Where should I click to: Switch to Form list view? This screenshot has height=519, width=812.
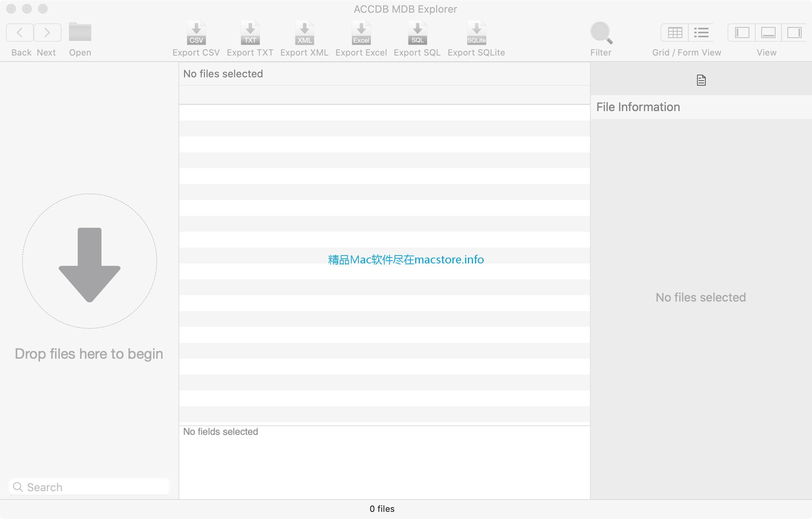[x=701, y=32]
